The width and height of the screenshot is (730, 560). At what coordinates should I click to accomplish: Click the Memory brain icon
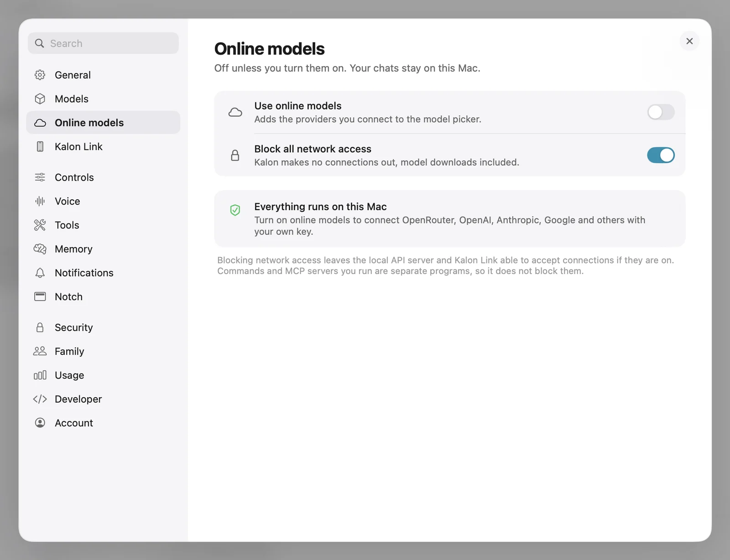[x=40, y=249]
